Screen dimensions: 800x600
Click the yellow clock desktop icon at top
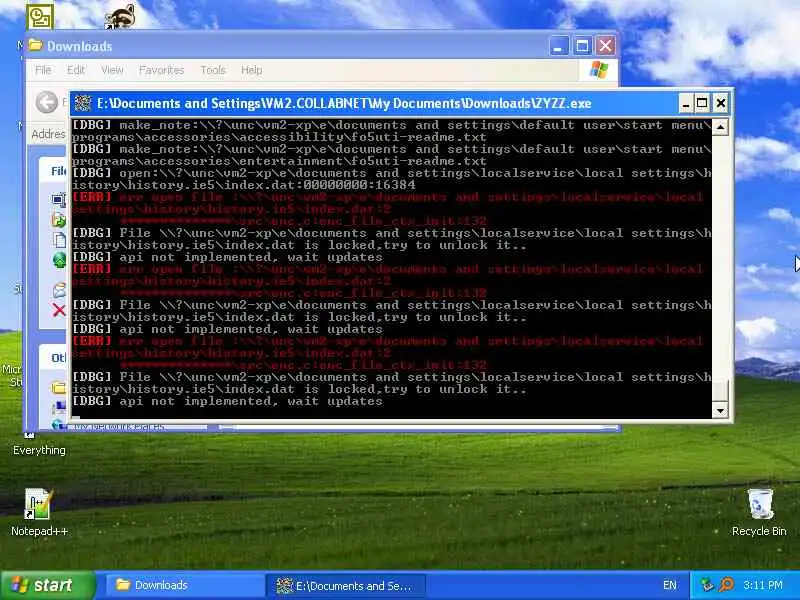click(x=40, y=17)
